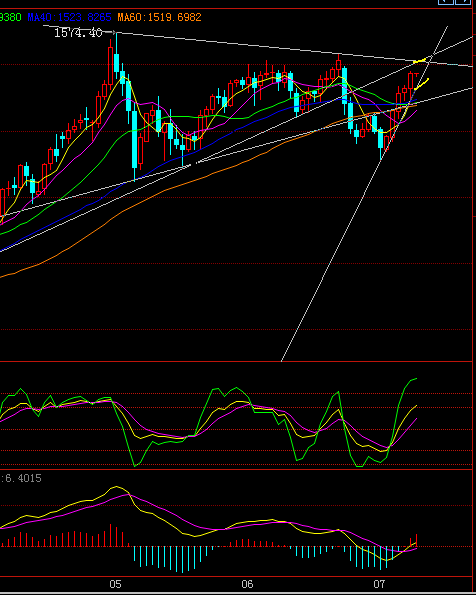The image size is (476, 595).
Task: Select the 05 month label on time axis
Action: click(115, 584)
